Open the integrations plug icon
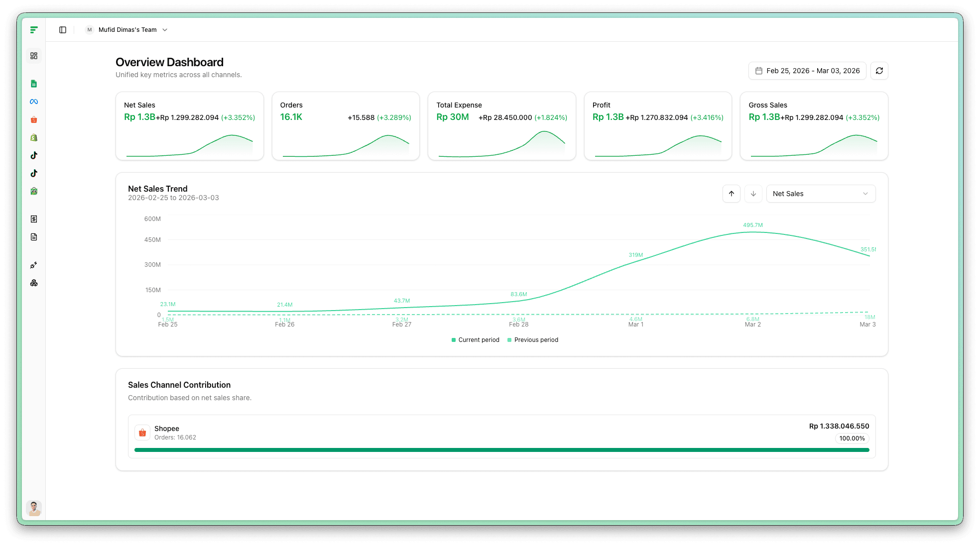The height and width of the screenshot is (546, 980). pos(34,265)
